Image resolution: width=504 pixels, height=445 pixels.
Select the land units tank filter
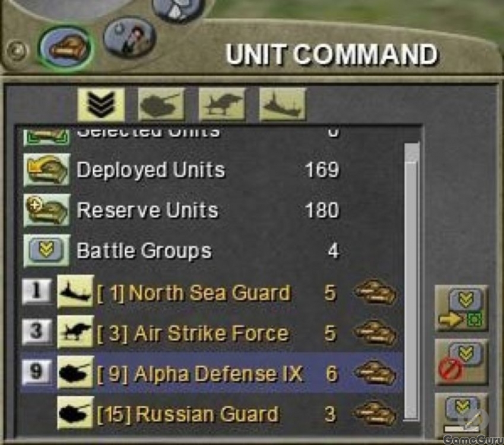coord(161,105)
